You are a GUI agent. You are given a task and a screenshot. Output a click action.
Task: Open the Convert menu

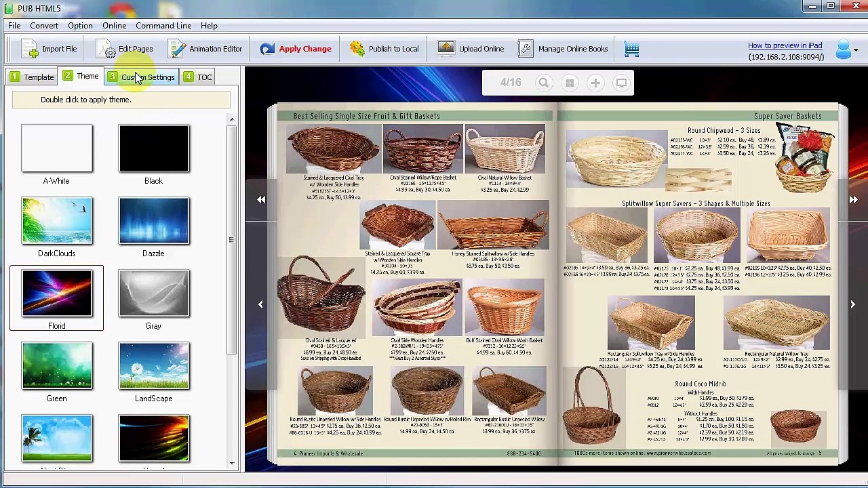pos(44,26)
